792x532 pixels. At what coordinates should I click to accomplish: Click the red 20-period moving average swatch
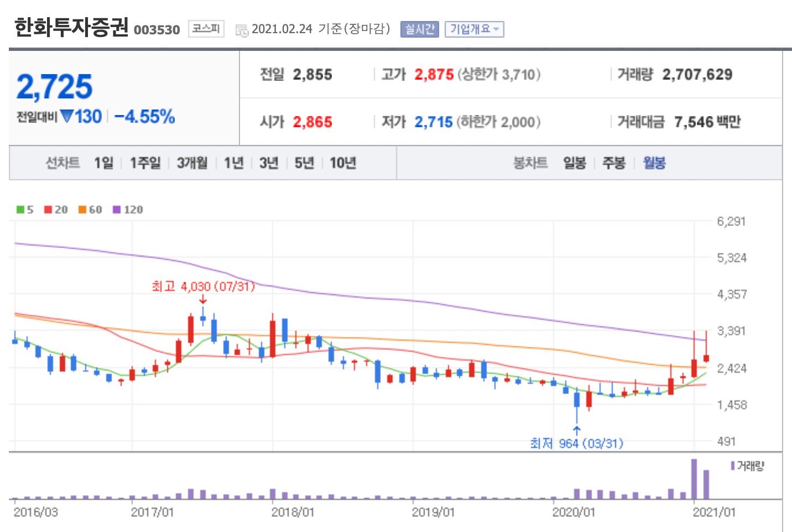pos(48,210)
